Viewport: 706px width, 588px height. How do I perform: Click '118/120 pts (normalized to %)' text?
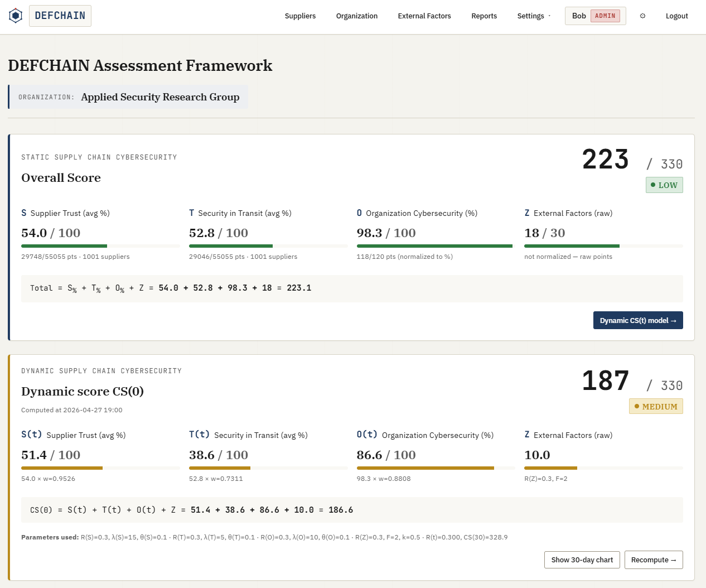coord(405,257)
